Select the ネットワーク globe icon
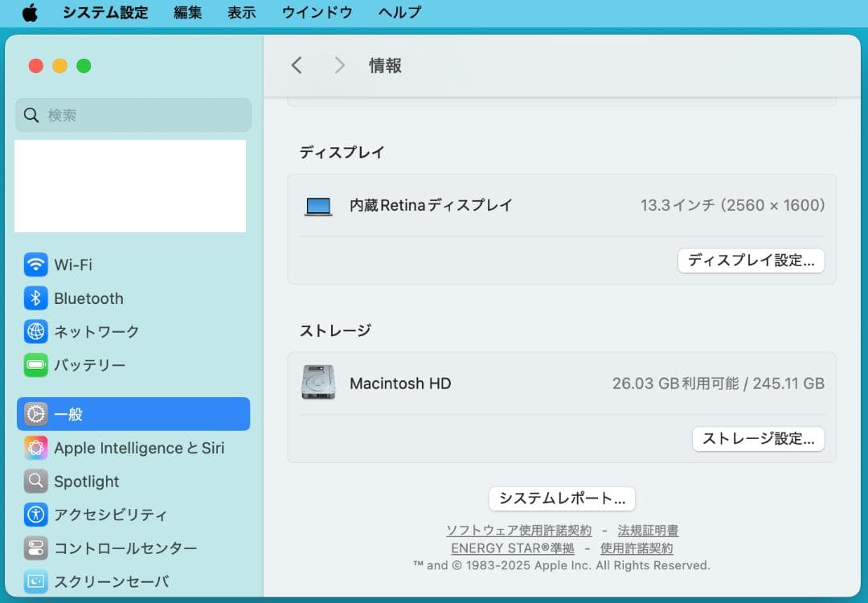 coord(35,332)
